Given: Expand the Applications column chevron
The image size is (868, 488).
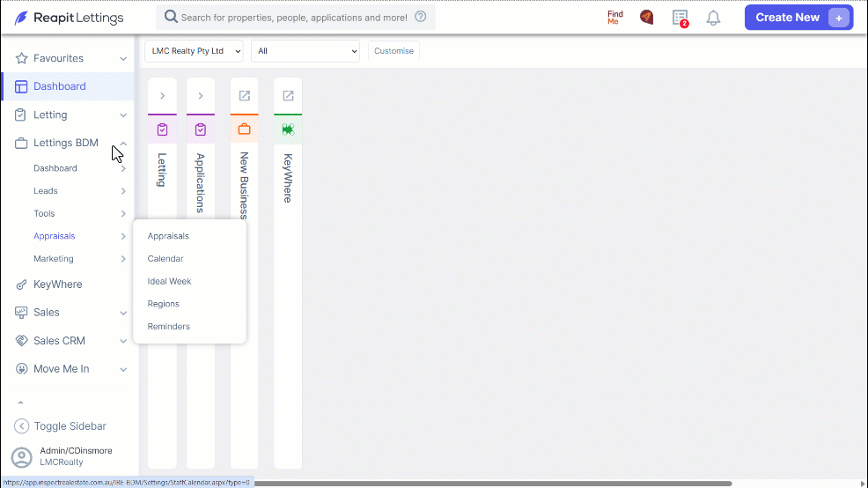Looking at the screenshot, I should (201, 95).
